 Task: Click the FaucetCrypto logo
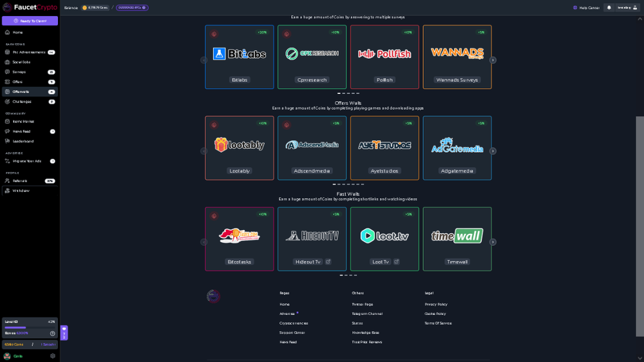coord(30,8)
